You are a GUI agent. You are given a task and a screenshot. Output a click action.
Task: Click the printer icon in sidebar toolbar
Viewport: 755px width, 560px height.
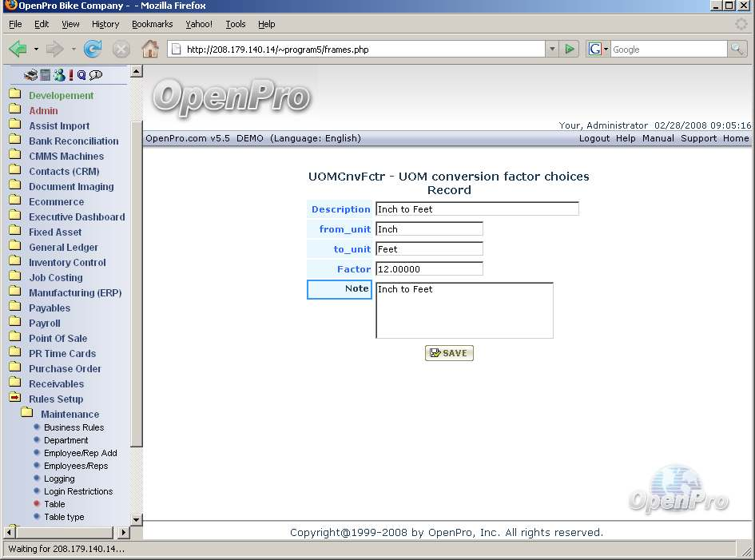click(30, 75)
